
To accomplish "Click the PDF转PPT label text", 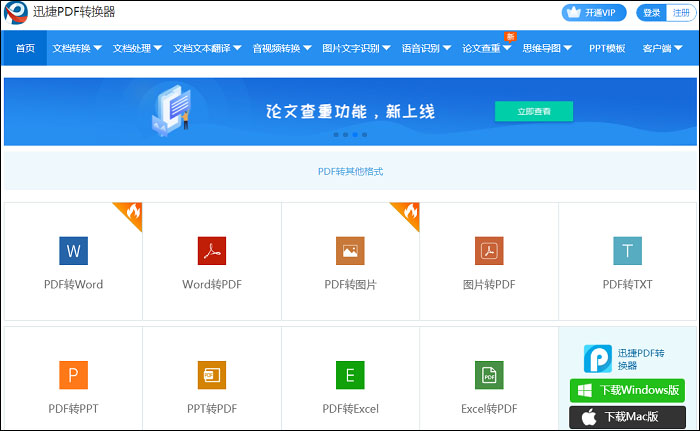I will [x=73, y=409].
